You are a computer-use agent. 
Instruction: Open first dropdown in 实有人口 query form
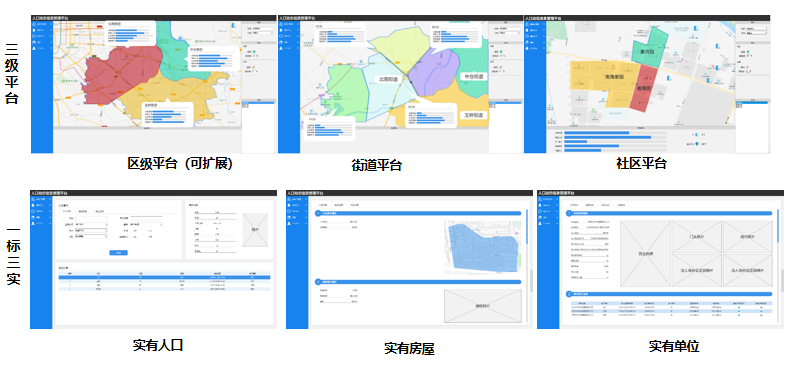tap(91, 224)
